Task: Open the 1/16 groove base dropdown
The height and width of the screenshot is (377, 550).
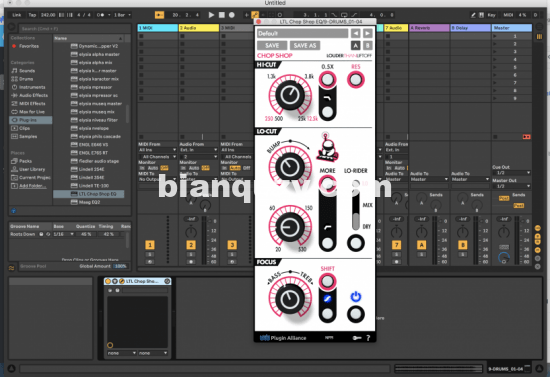Action: click(x=63, y=234)
